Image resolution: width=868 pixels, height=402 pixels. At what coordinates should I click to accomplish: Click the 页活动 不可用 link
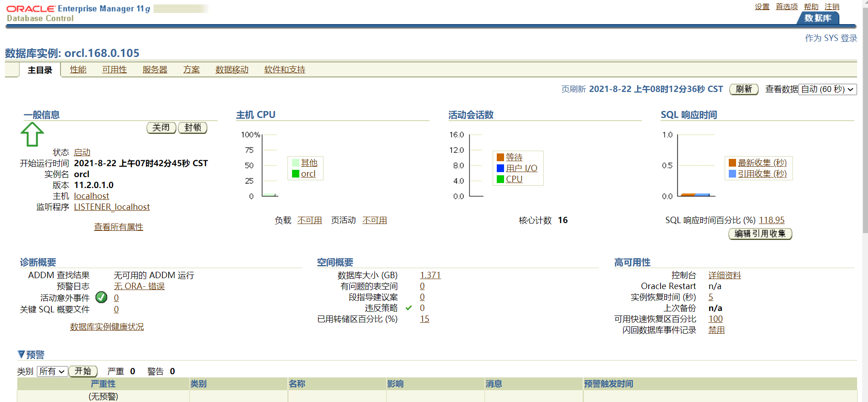pyautogui.click(x=375, y=220)
